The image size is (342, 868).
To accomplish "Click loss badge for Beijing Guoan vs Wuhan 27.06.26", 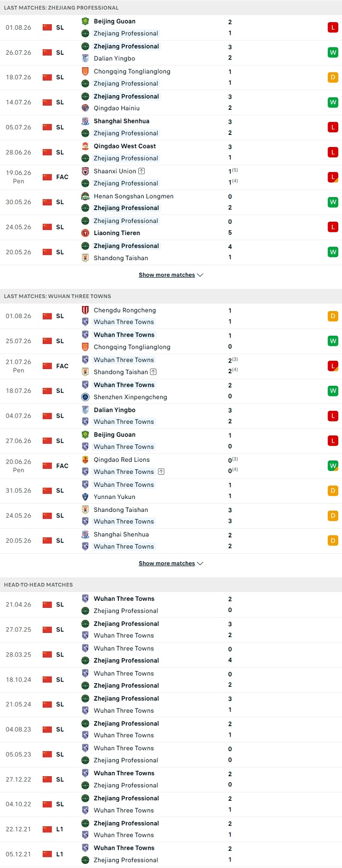I will (x=333, y=441).
